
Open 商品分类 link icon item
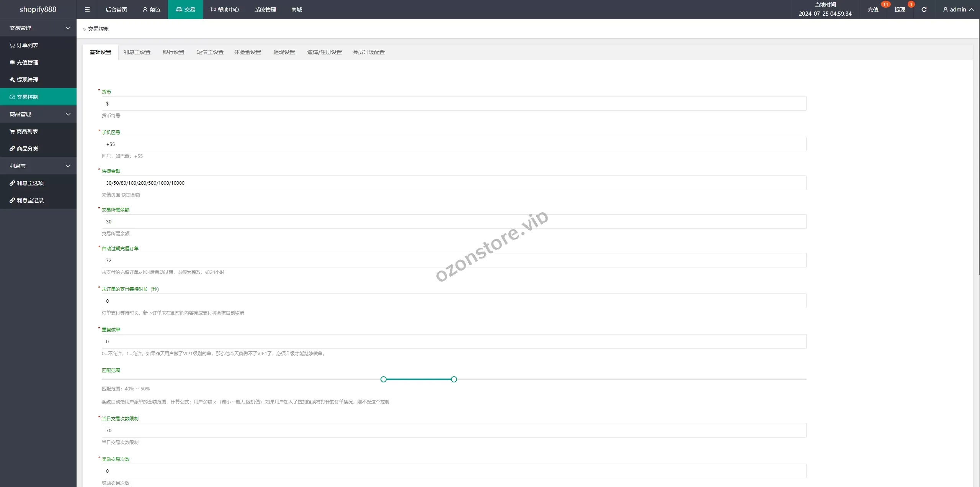(x=27, y=149)
